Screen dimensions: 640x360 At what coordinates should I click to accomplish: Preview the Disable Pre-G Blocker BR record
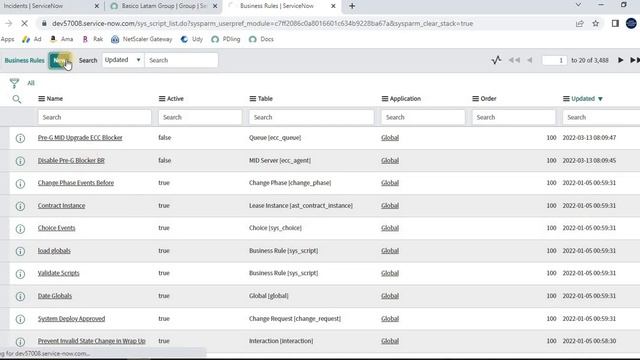coord(20,161)
